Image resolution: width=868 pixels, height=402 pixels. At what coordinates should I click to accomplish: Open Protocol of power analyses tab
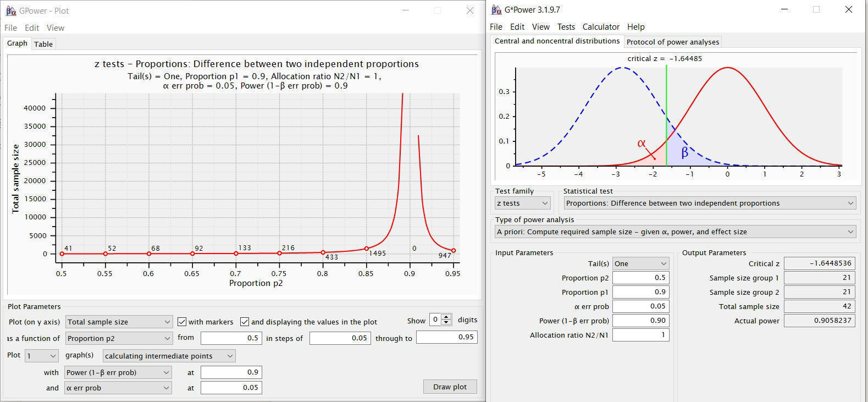672,42
